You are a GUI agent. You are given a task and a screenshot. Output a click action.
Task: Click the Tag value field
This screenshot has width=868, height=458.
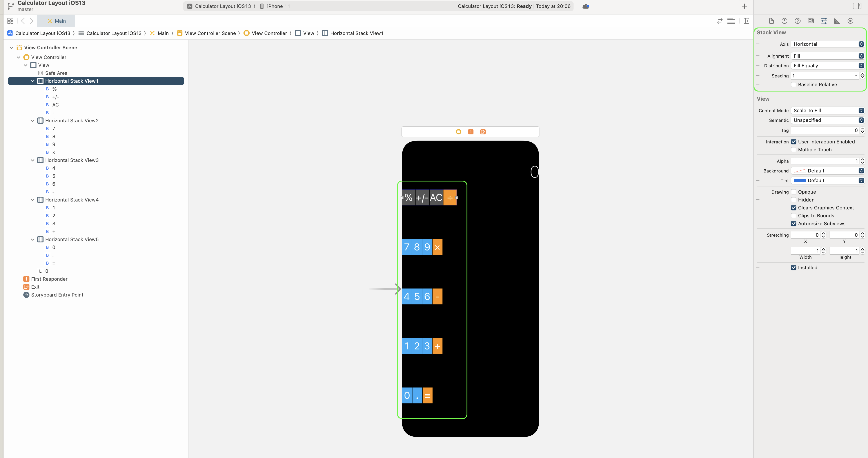[x=825, y=130]
